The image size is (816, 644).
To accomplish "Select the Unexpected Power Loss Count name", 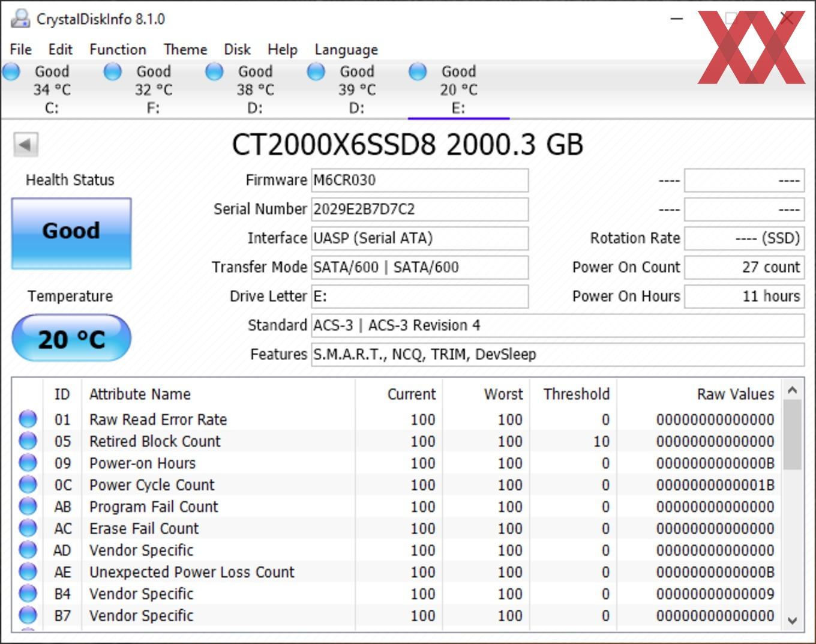I will point(192,572).
